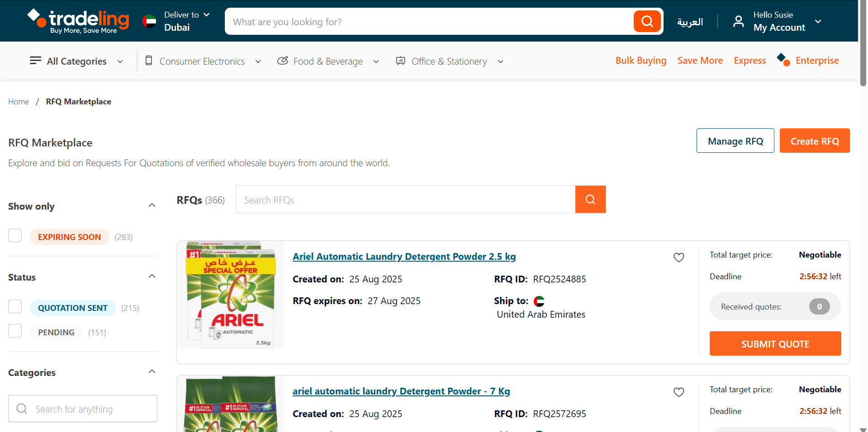Collapse the Categories filter section

(152, 371)
